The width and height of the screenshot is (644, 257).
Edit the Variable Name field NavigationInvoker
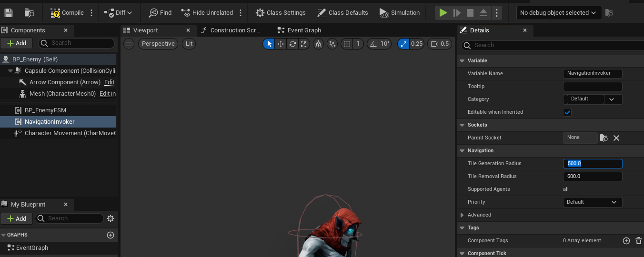[593, 73]
